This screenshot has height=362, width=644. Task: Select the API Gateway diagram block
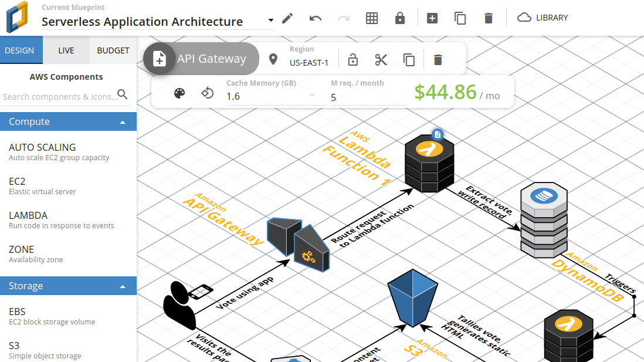[298, 245]
